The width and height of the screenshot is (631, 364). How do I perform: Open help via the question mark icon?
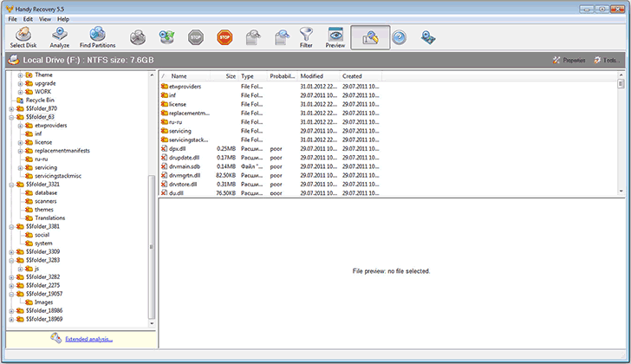(x=400, y=37)
